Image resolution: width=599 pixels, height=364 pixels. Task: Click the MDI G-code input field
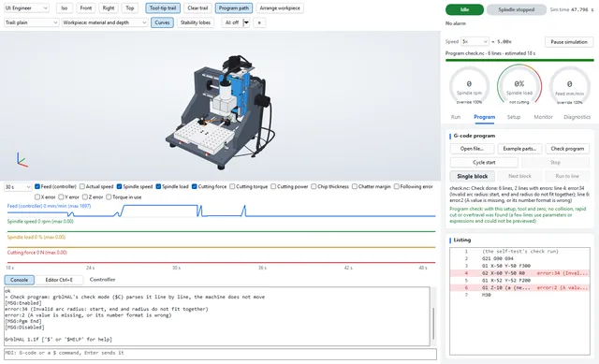coord(221,354)
